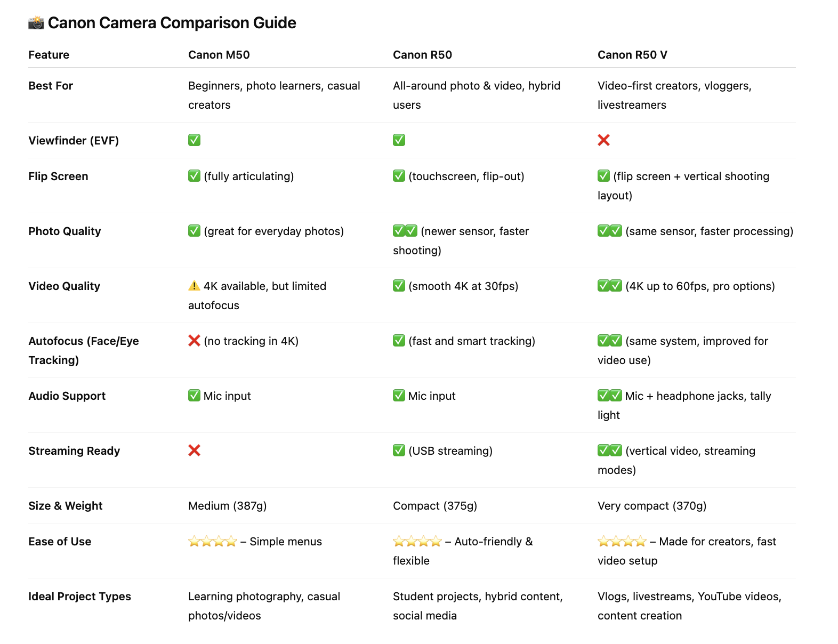
Task: Click the star rating for Canon M50
Action: point(213,542)
